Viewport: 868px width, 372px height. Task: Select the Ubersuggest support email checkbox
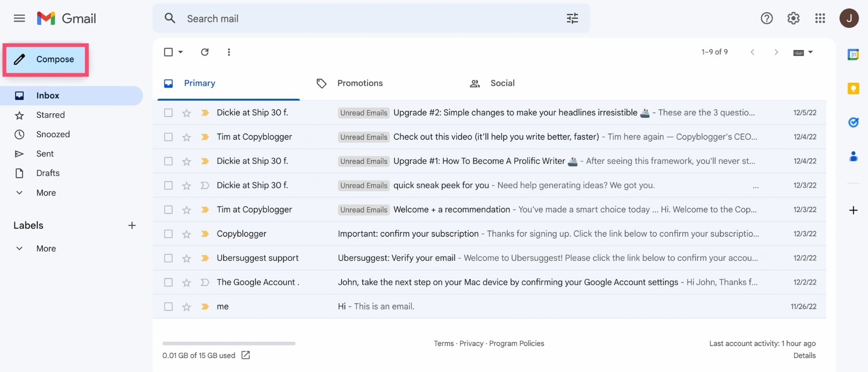168,258
